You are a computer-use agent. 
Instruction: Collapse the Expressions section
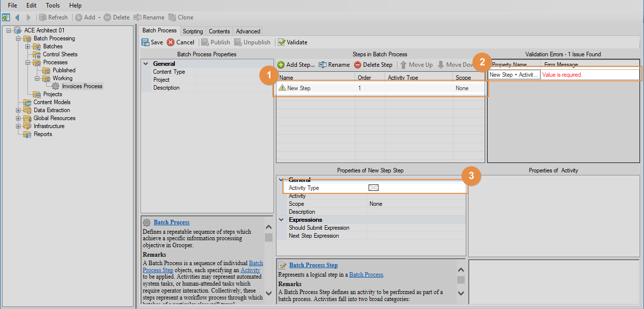(x=281, y=220)
